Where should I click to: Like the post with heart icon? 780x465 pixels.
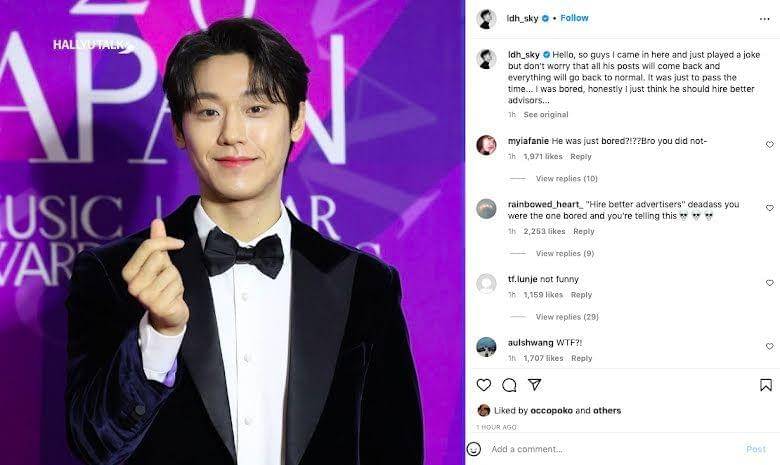(x=484, y=385)
